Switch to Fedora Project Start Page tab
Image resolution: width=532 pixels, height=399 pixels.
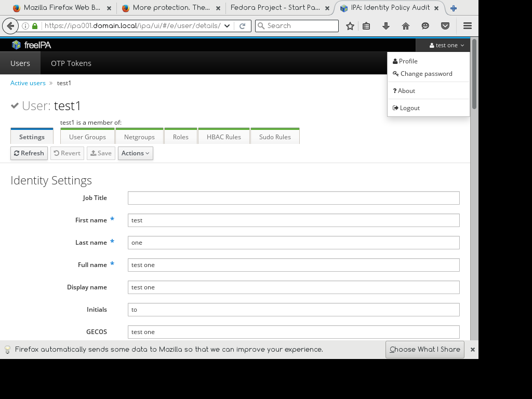tap(276, 8)
